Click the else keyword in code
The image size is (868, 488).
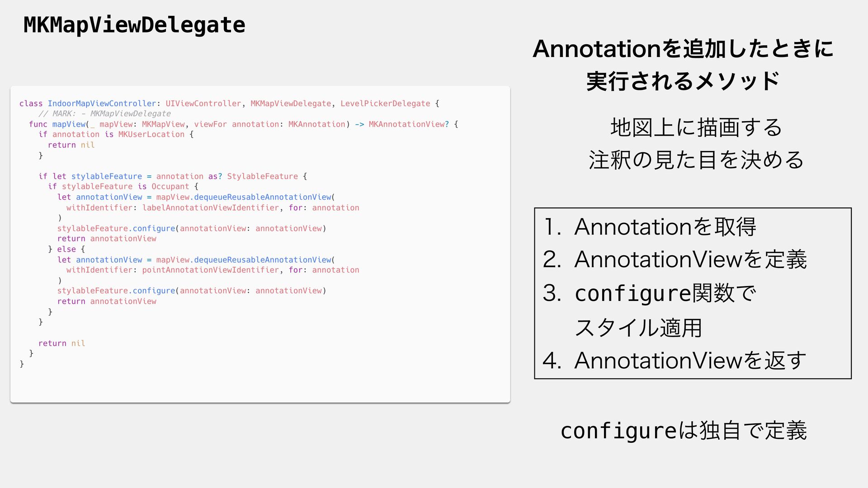[66, 249]
